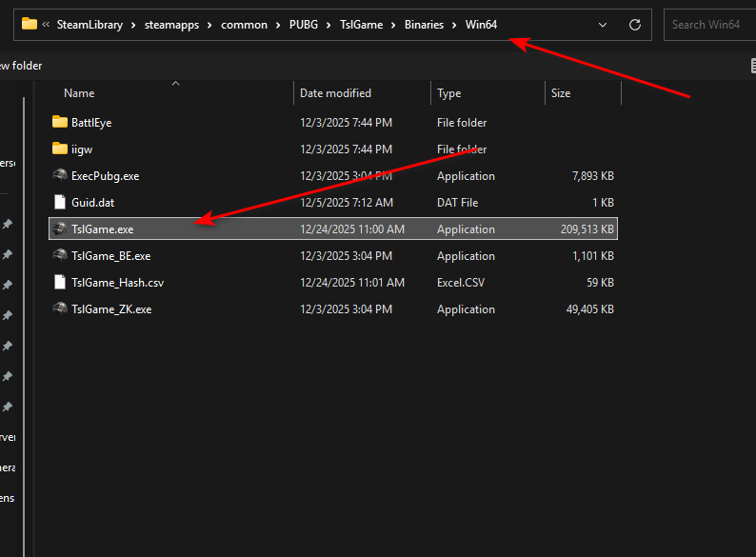Image resolution: width=756 pixels, height=557 pixels.
Task: Select the TslGame_ZK.exe file name
Action: pos(111,309)
